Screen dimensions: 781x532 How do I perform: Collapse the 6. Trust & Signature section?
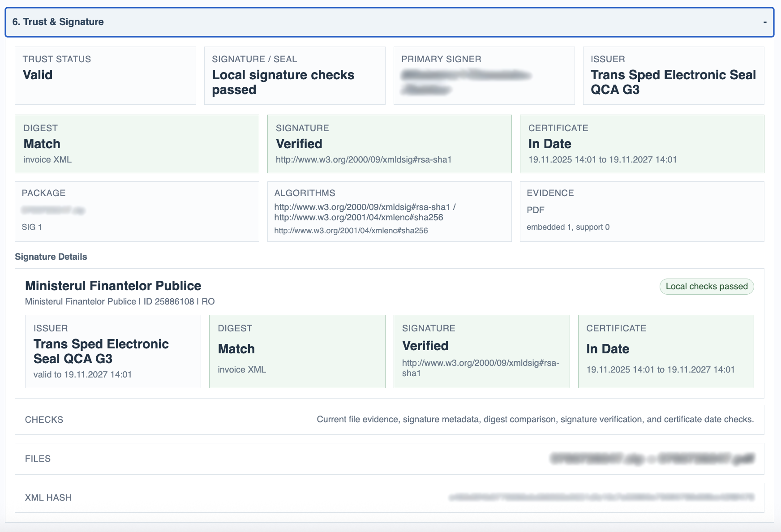click(389, 22)
